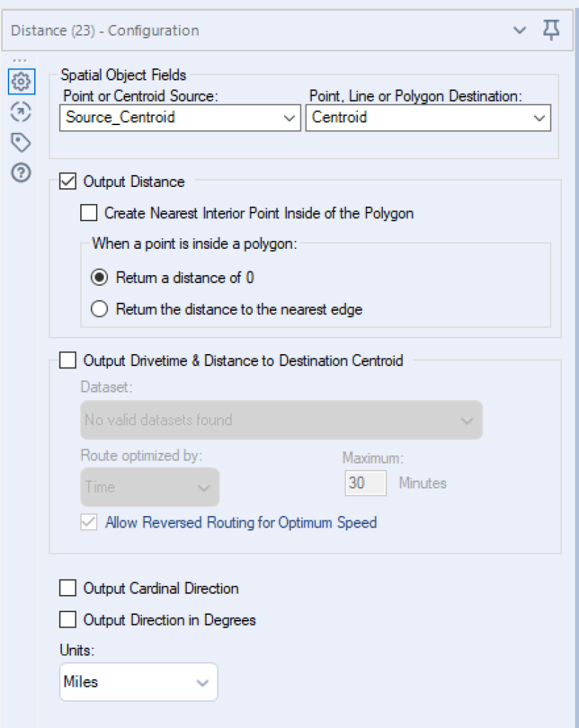Enable Output Drivetime & Distance checkbox
The width and height of the screenshot is (579, 728).
pyautogui.click(x=68, y=361)
